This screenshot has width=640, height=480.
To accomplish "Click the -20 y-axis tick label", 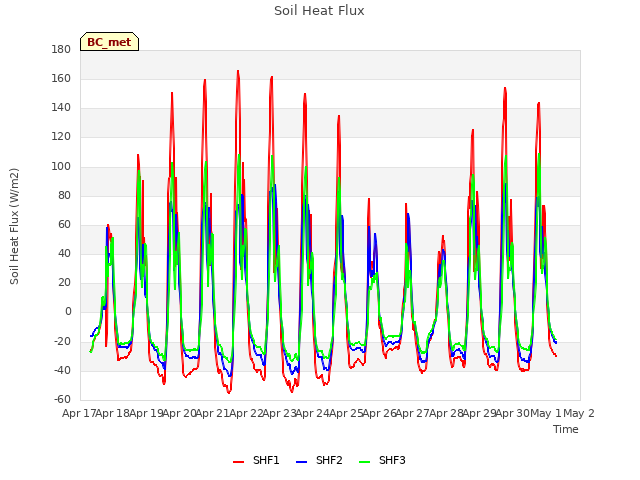I will 62,341.
